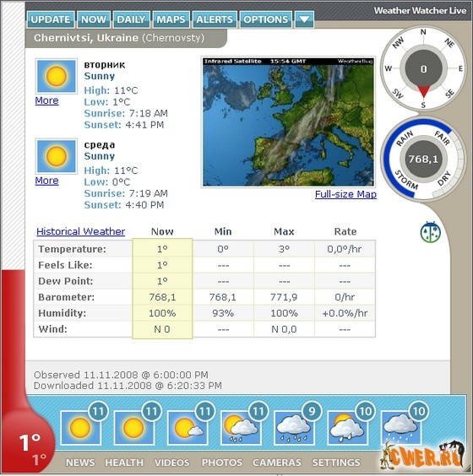Select the sun-and-showers forecast icon with high 11

pos(241,427)
